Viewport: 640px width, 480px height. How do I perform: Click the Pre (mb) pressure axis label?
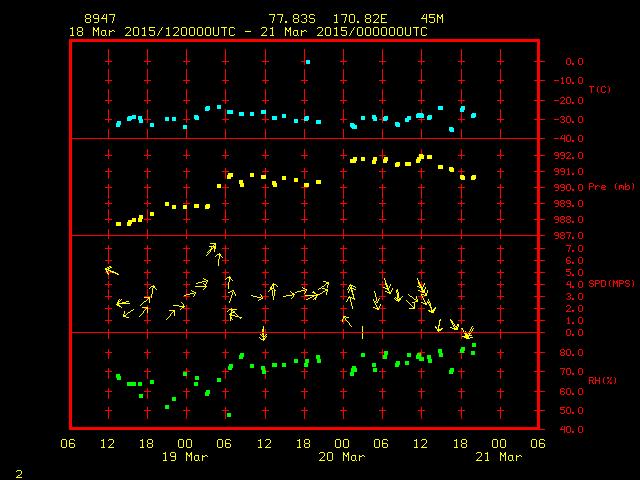tap(611, 187)
